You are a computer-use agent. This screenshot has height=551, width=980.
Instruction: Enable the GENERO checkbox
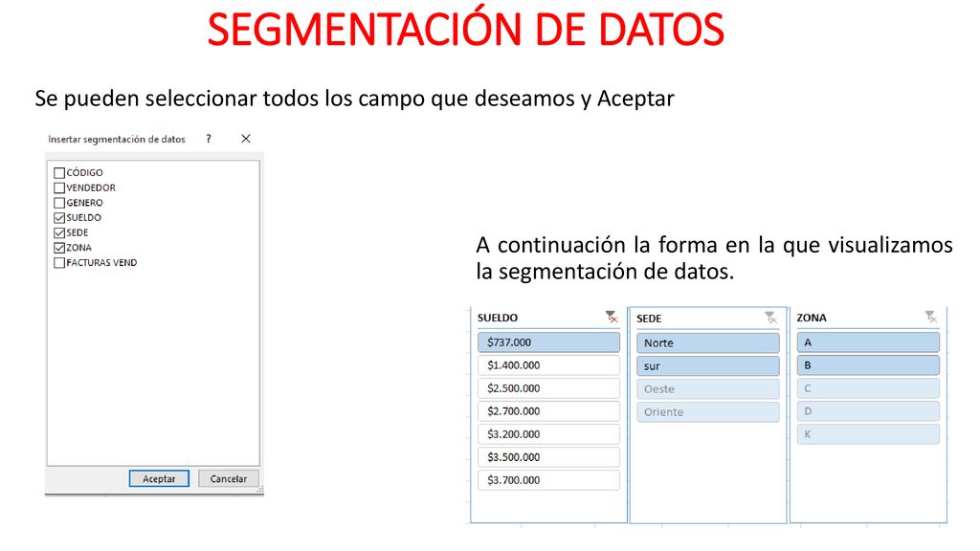[59, 203]
